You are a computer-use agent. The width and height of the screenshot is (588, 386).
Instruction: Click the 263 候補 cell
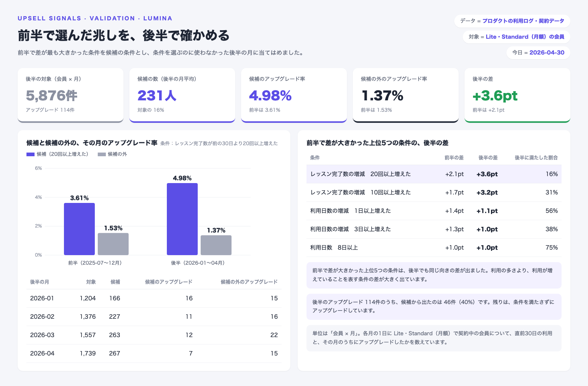[115, 335]
